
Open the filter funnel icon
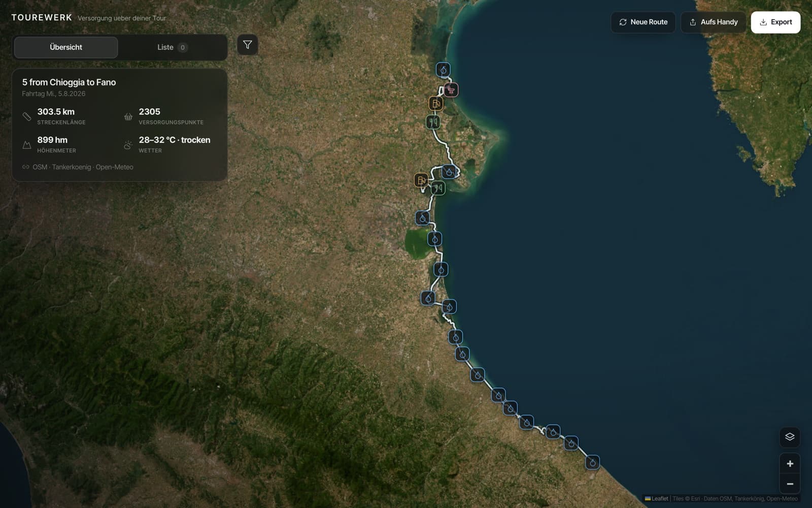[x=247, y=45]
